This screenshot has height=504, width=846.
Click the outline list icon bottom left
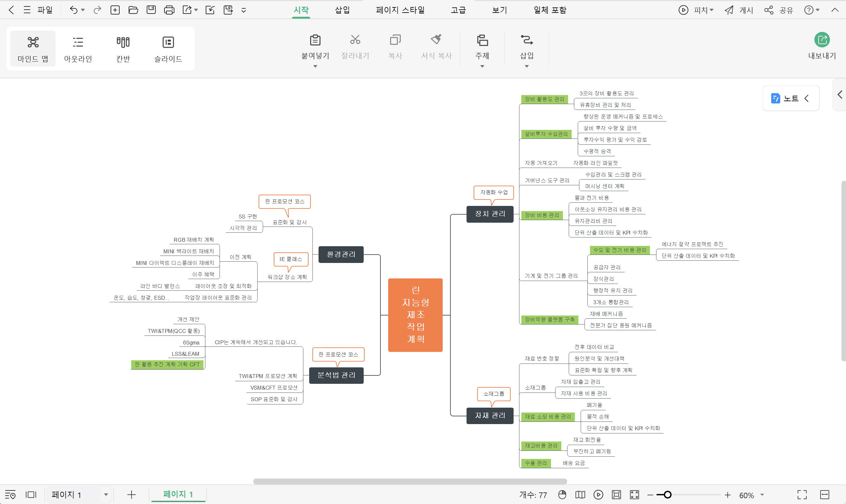(x=10, y=494)
